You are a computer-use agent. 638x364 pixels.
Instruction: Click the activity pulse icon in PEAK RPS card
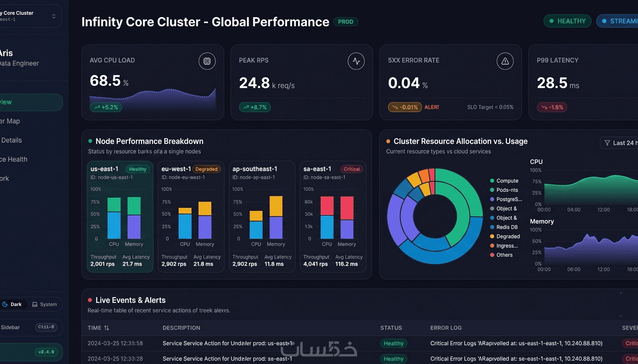coord(356,61)
